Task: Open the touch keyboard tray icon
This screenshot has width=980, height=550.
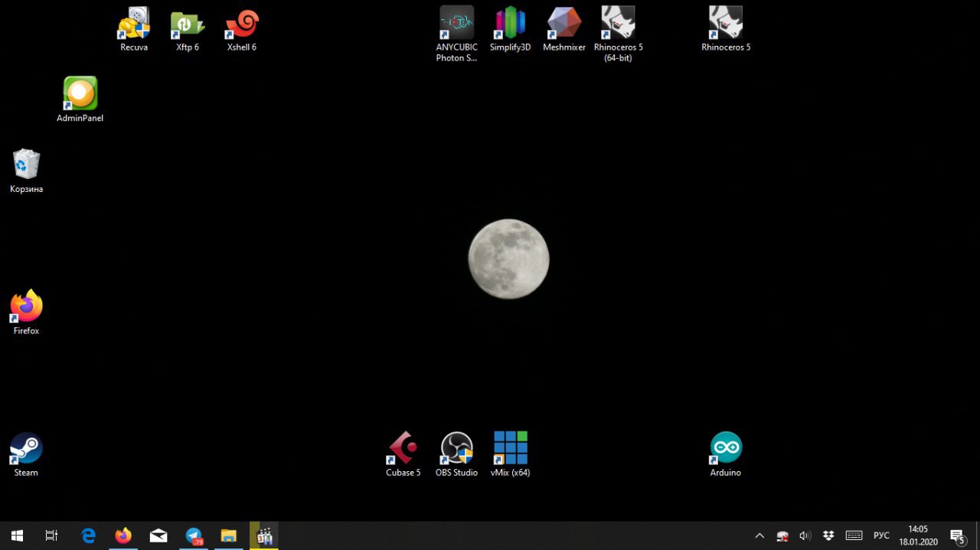Action: click(x=854, y=535)
